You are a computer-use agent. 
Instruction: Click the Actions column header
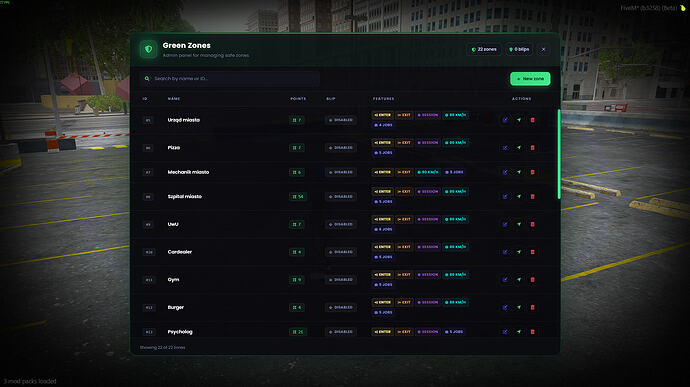tap(521, 99)
